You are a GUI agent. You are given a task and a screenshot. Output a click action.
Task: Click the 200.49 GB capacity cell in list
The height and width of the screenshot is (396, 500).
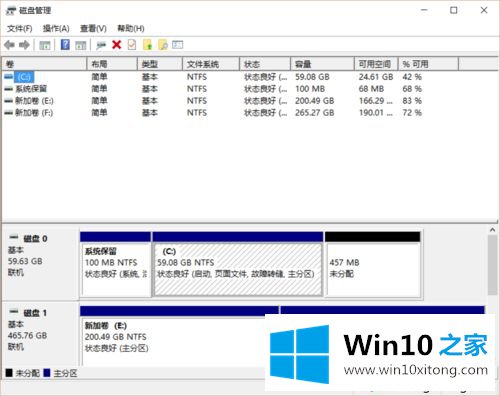(x=315, y=101)
